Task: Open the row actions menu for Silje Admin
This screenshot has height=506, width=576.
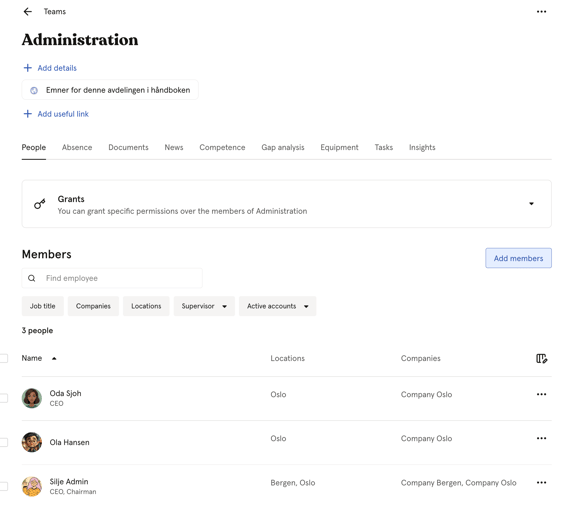Action: coord(541,482)
